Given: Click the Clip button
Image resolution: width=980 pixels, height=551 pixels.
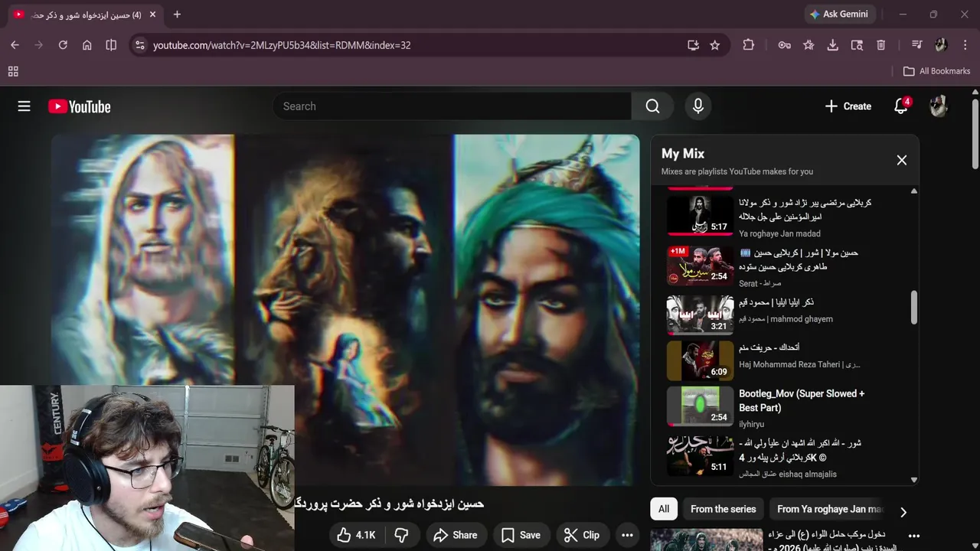Looking at the screenshot, I should click(582, 535).
